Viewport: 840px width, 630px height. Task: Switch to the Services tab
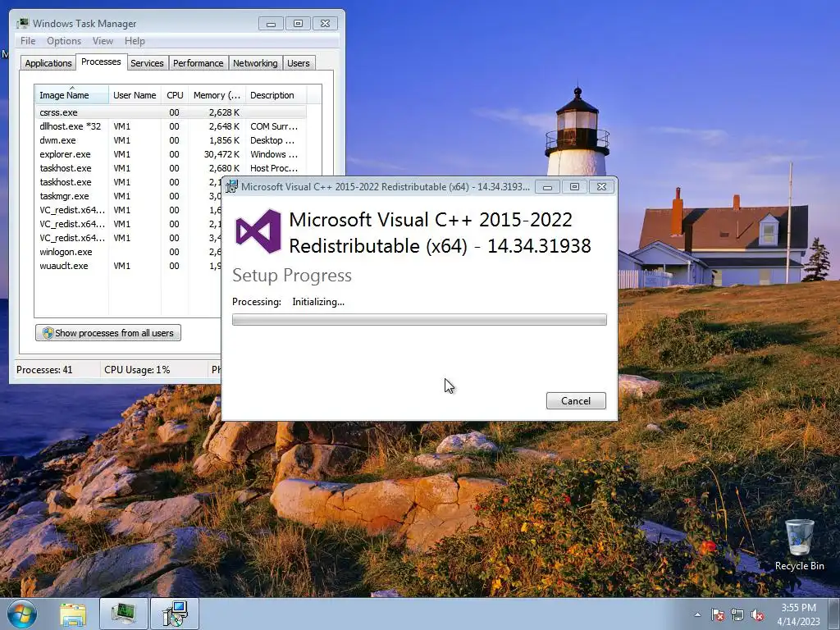(x=147, y=63)
